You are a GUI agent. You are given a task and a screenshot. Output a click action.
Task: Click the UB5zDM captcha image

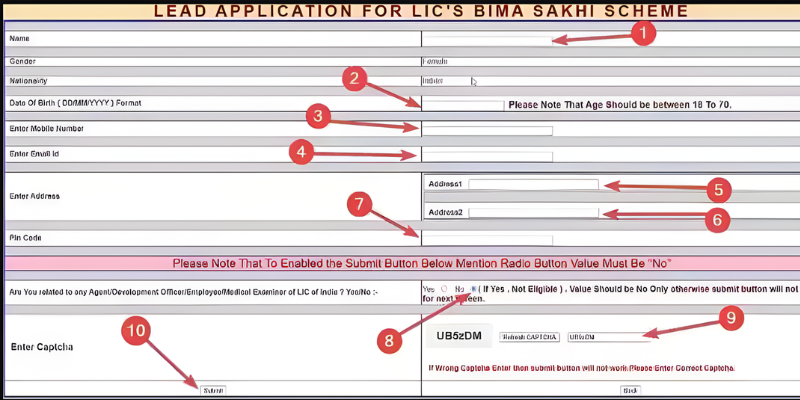click(460, 337)
